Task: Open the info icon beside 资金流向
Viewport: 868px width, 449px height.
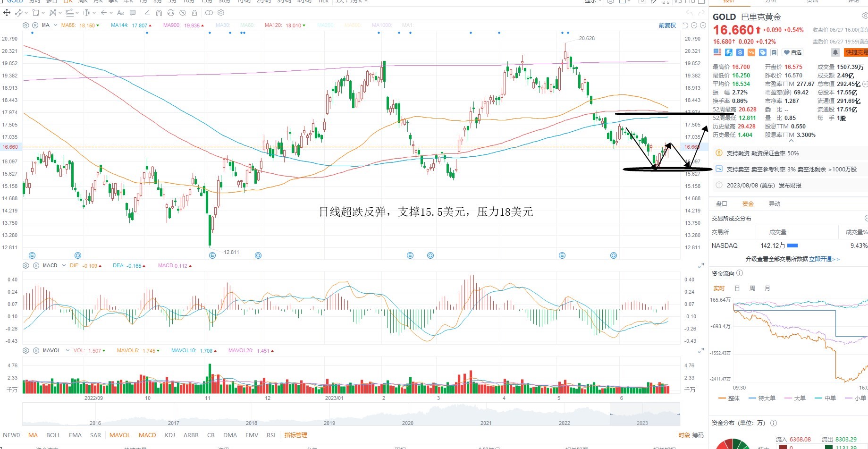Action: tap(740, 273)
